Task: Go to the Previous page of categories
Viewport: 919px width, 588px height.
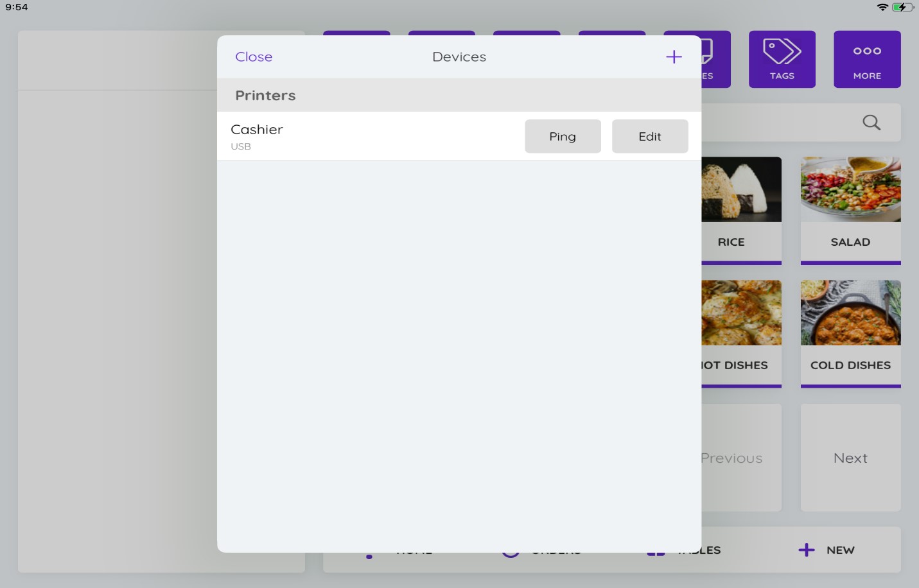Action: (740, 458)
